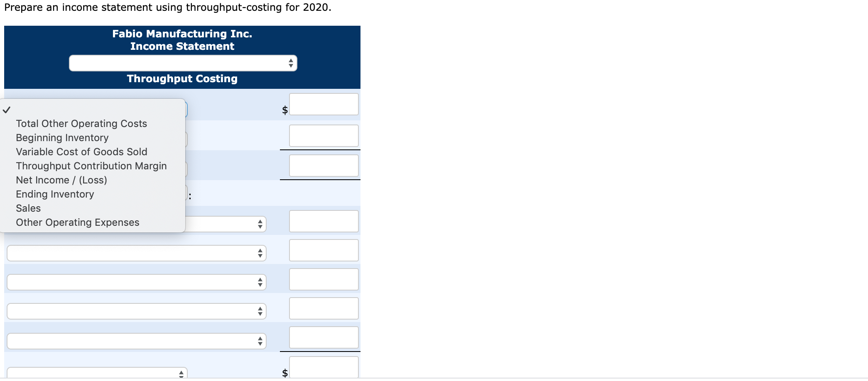Pick "Throughput Contribution Margin" from the list

coord(91,166)
